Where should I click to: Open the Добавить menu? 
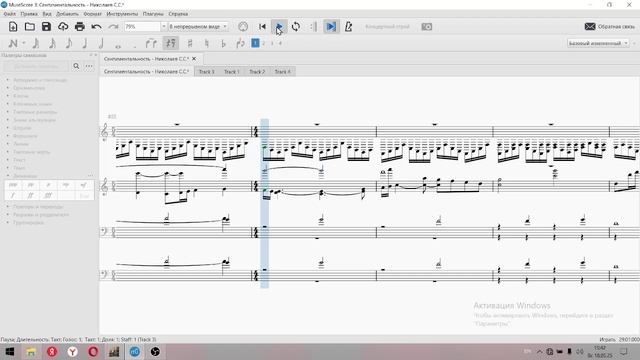[x=67, y=14]
